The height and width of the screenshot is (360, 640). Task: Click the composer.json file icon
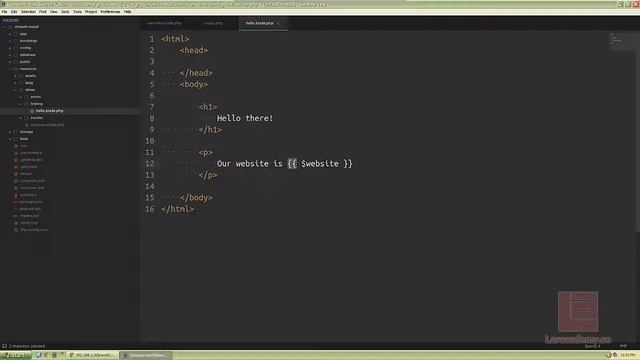(x=16, y=181)
